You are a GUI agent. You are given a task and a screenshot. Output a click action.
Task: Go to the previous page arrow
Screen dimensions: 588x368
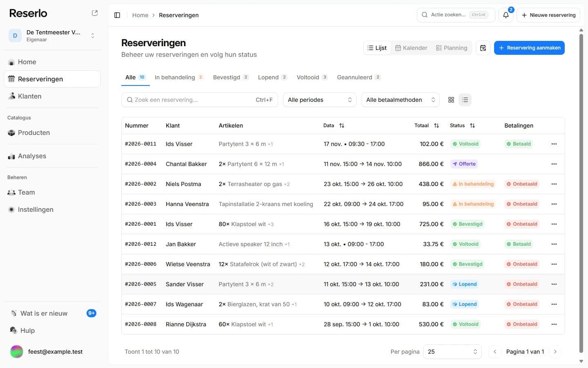pyautogui.click(x=495, y=352)
